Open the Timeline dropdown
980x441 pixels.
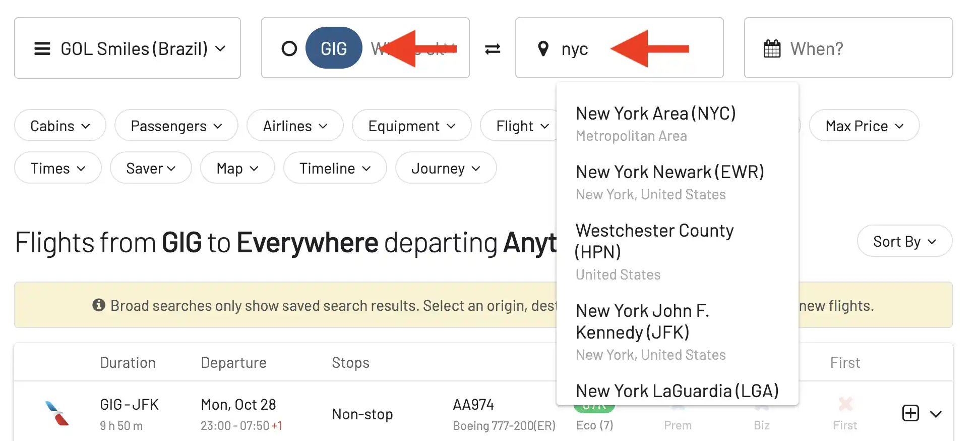point(335,168)
